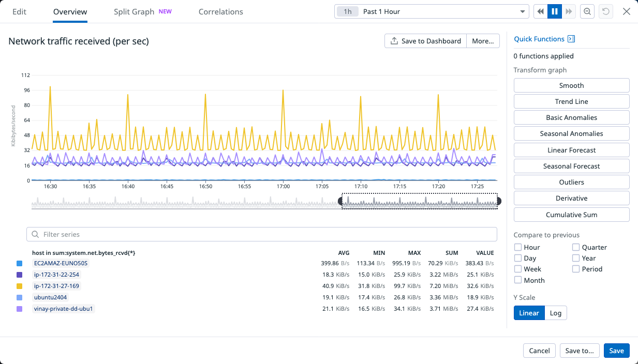Click the fast-forward time-frame arrows
This screenshot has height=364, width=638.
(x=569, y=11)
